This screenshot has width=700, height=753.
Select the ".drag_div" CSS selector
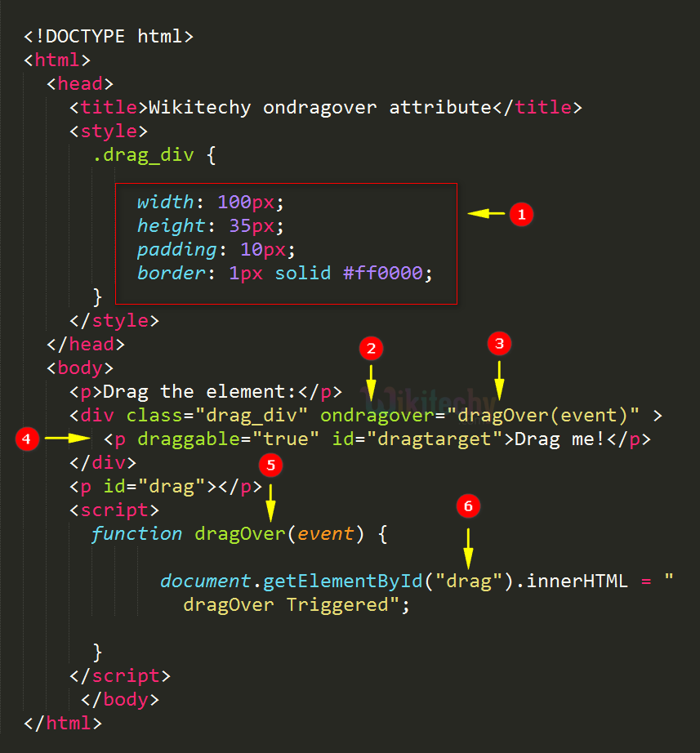[143, 155]
